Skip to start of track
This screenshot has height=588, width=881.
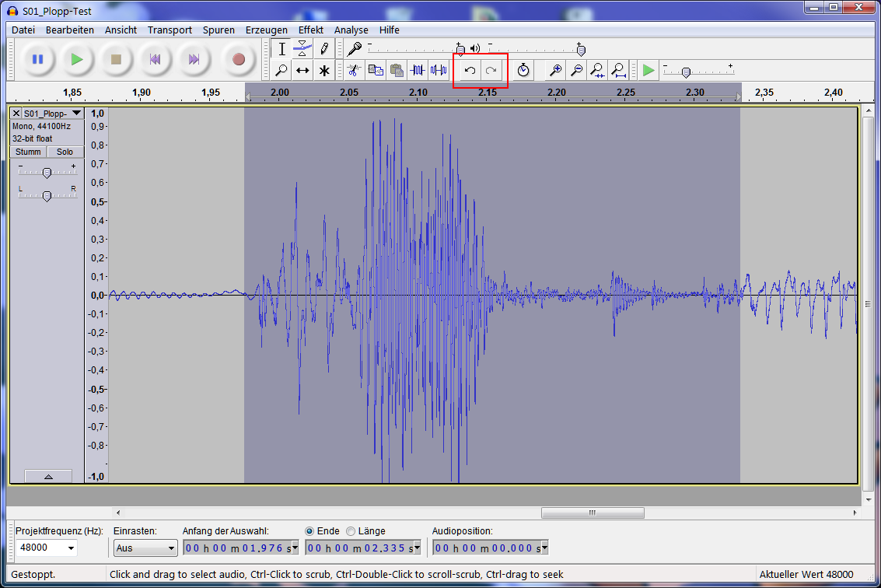pos(155,59)
